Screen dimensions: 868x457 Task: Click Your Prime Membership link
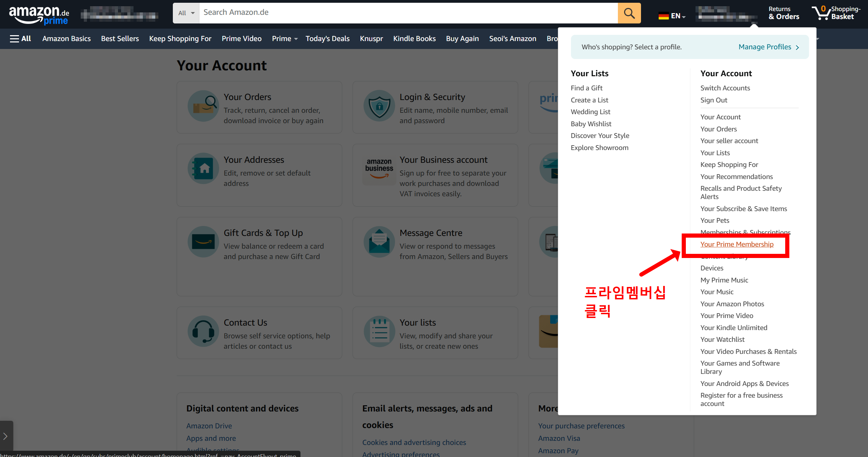click(x=737, y=244)
